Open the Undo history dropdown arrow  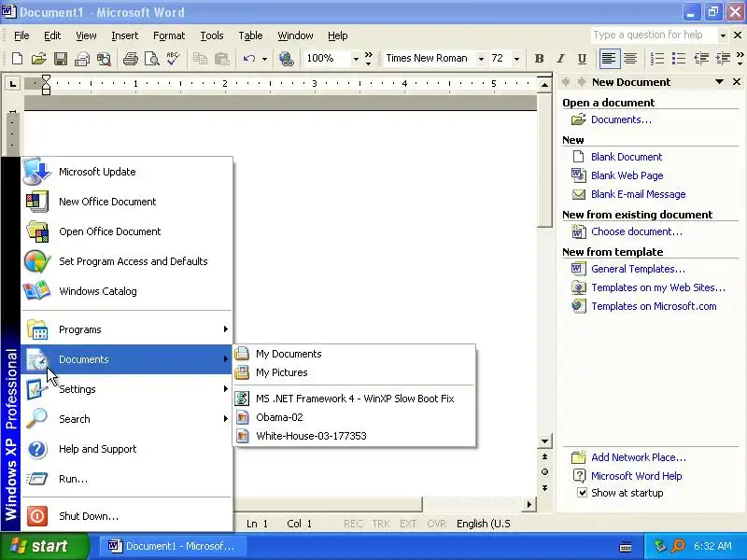pyautogui.click(x=264, y=59)
